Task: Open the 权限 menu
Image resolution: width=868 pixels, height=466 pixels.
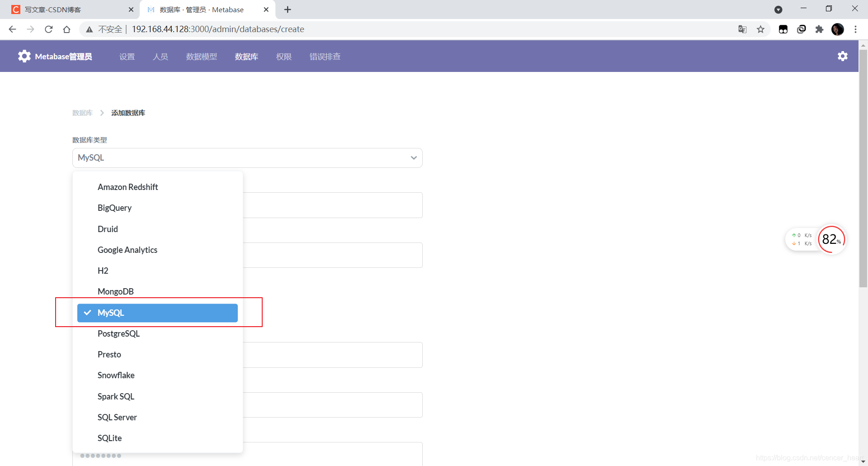Action: point(284,57)
